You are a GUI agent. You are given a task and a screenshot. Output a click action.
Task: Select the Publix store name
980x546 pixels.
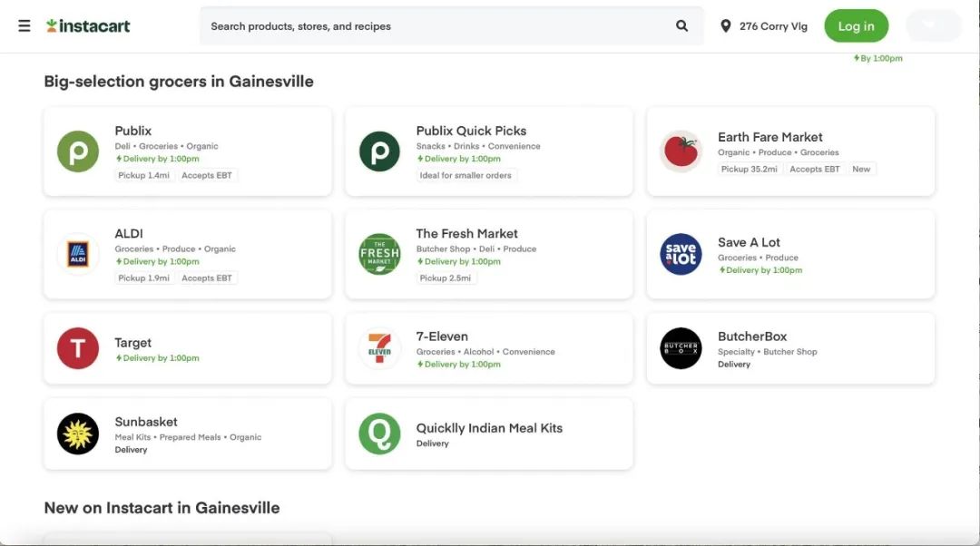point(133,131)
